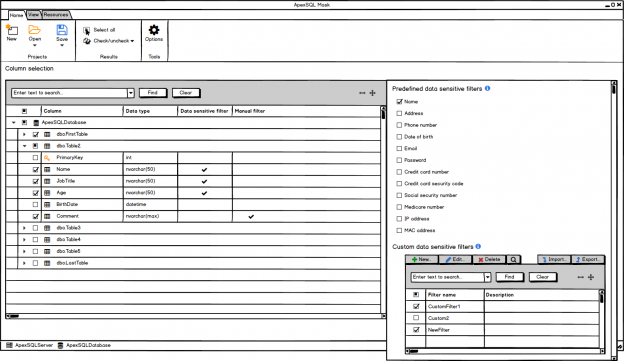Click the Check/uncheck icon
The width and height of the screenshot is (624, 361).
click(87, 41)
